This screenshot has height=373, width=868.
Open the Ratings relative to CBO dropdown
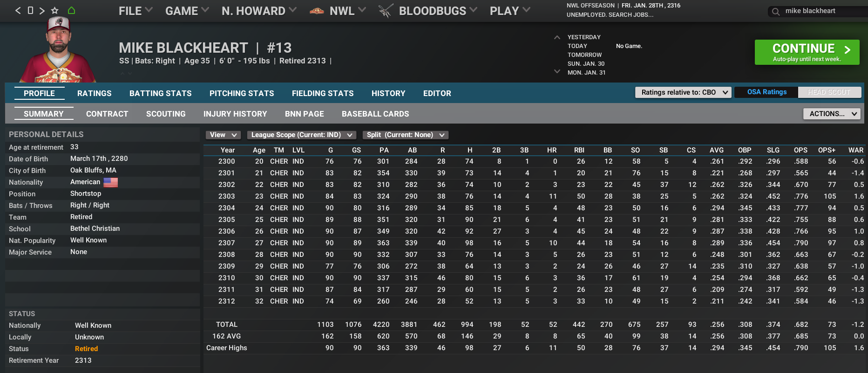tap(683, 92)
